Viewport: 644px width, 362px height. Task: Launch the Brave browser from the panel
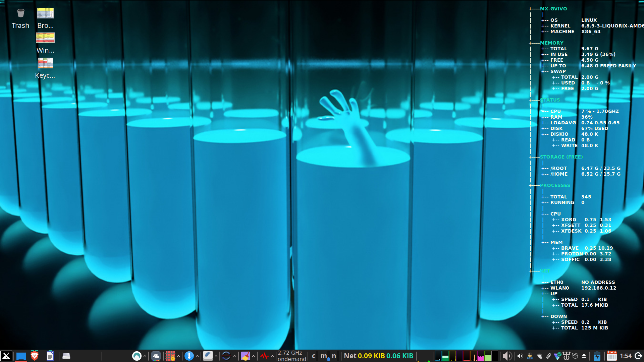coord(35,356)
